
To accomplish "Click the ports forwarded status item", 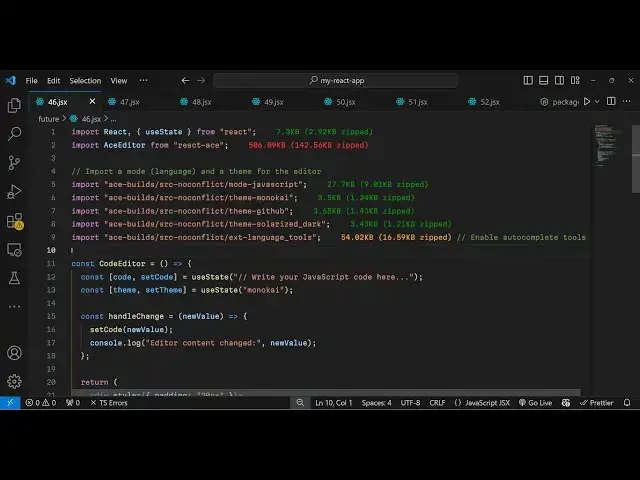I will 73,403.
